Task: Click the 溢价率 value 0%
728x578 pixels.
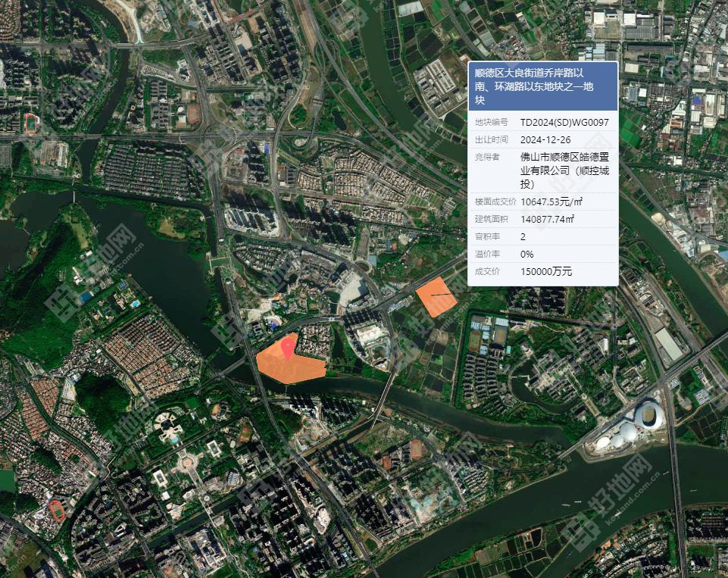Action: (x=527, y=255)
